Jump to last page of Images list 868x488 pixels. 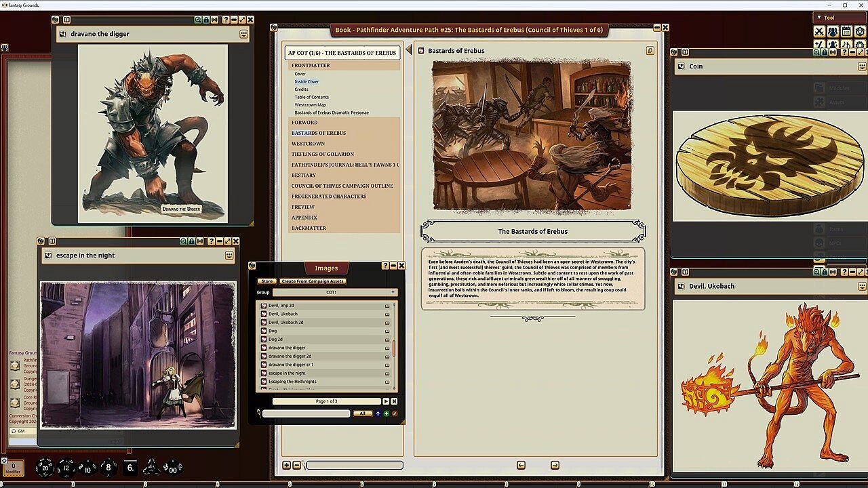pyautogui.click(x=394, y=401)
